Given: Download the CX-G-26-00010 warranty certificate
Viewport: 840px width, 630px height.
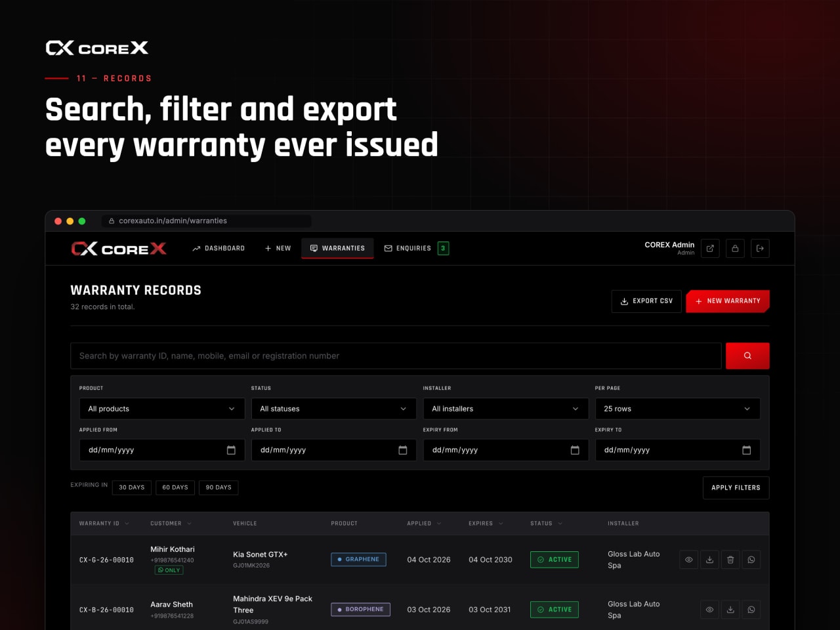Looking at the screenshot, I should coord(709,560).
